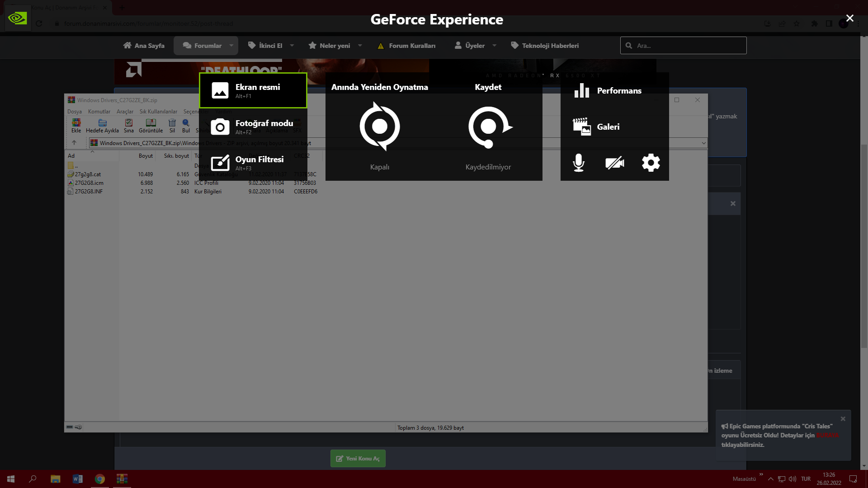The width and height of the screenshot is (868, 488).
Task: Click Yeni Konu Aç button
Action: [358, 458]
